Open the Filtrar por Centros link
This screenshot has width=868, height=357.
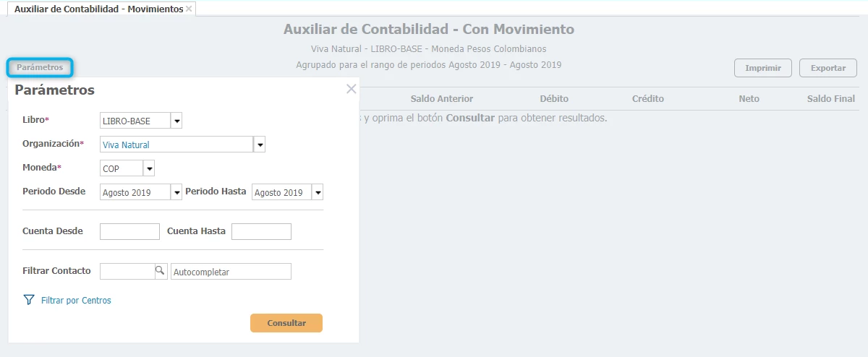[x=76, y=301]
